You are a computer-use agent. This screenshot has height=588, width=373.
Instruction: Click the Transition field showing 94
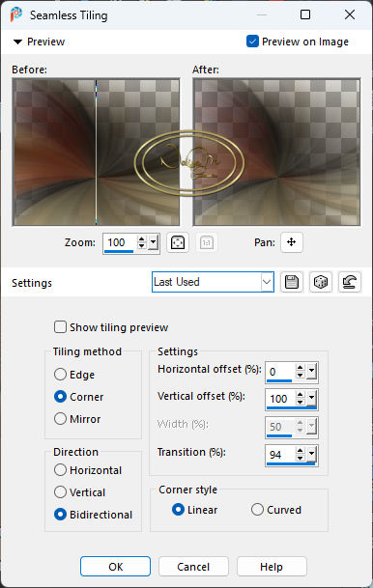280,454
